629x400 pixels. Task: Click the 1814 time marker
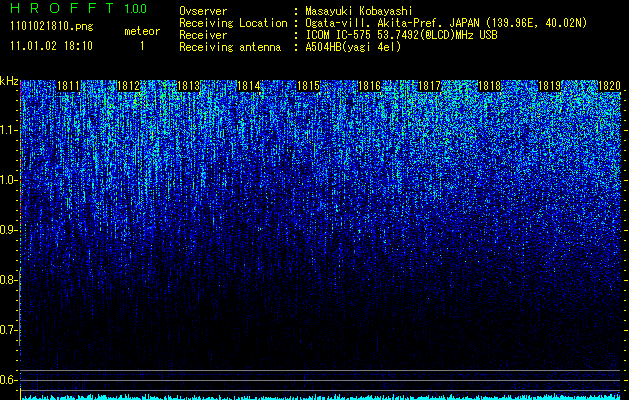point(249,85)
